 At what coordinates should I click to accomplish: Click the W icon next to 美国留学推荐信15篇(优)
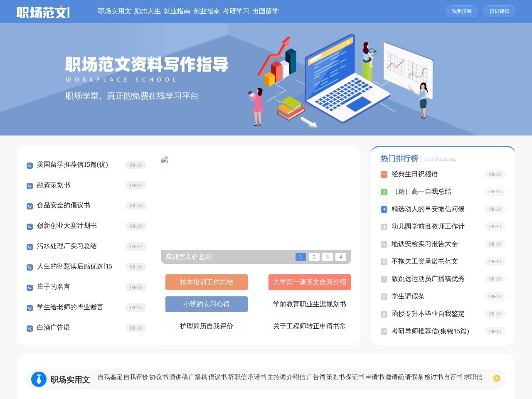29,165
